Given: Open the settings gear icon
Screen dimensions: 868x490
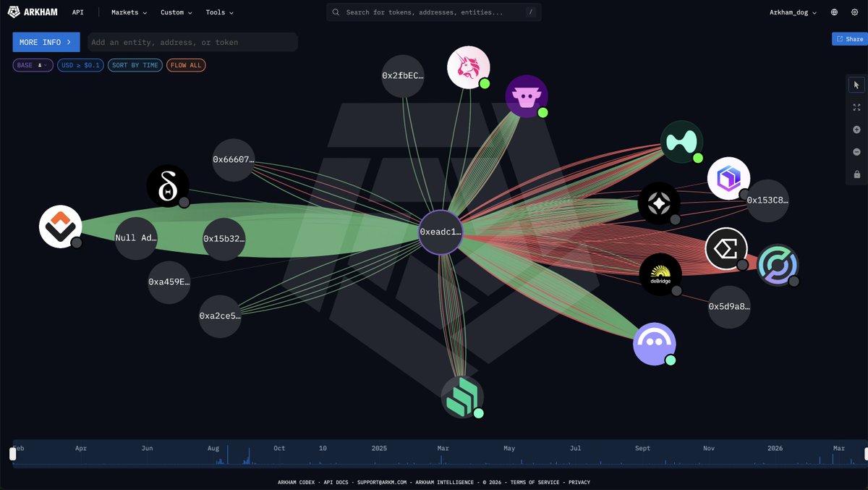Looking at the screenshot, I should [x=854, y=12].
